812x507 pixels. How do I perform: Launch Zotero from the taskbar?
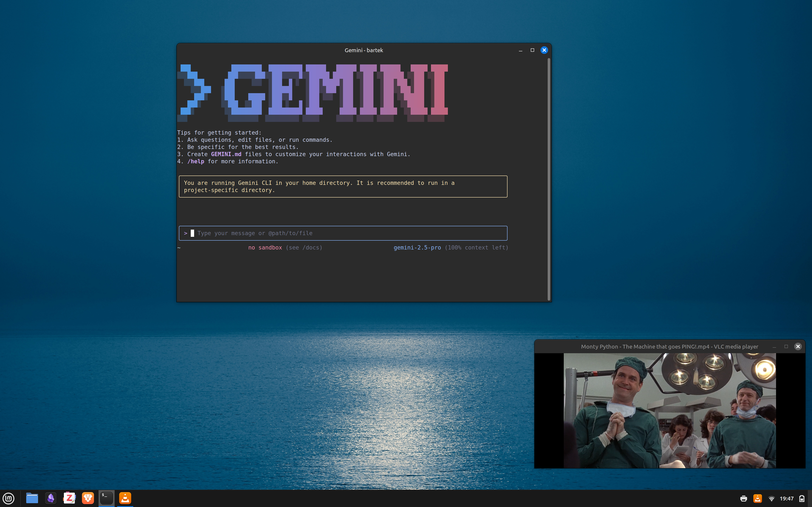tap(69, 498)
